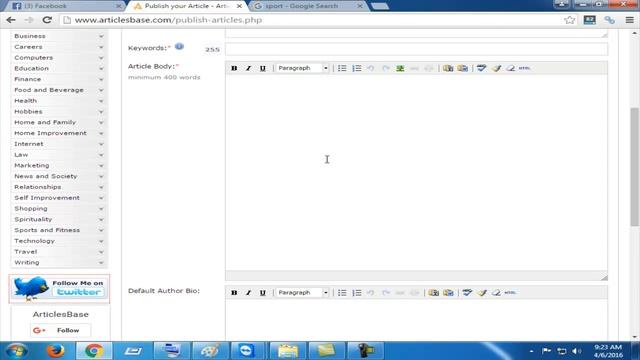Bookmark this page with star icon
This screenshot has height=360, width=640.
click(x=569, y=20)
